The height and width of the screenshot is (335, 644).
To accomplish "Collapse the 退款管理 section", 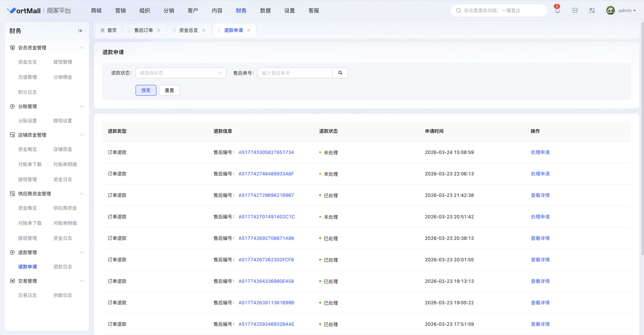I will [82, 252].
